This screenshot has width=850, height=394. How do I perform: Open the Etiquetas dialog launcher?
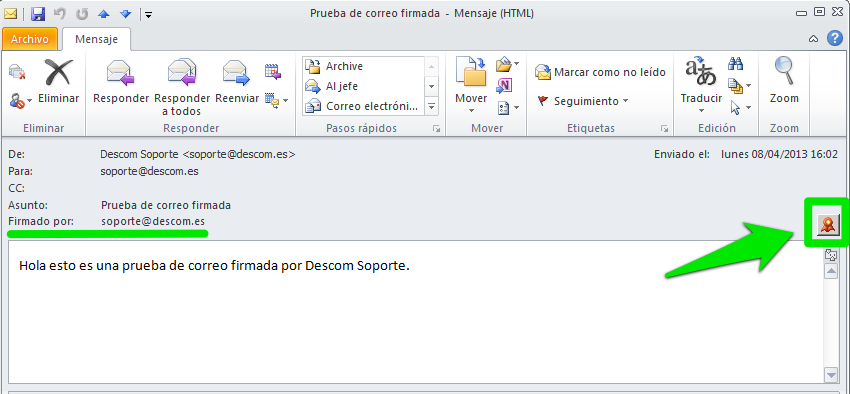coord(664,129)
